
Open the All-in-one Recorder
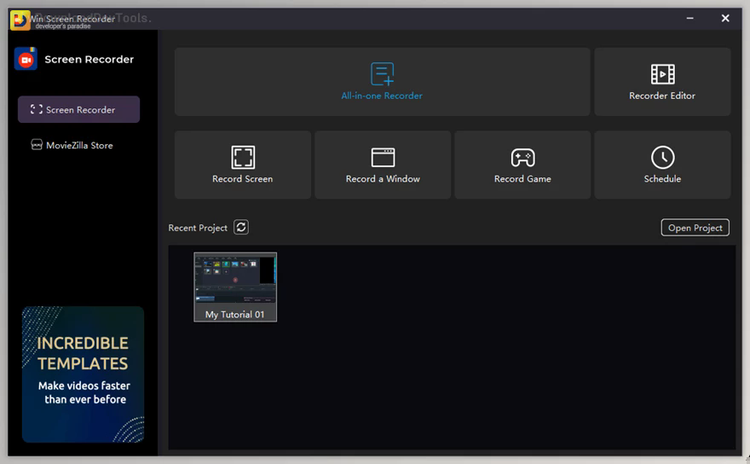(x=382, y=81)
